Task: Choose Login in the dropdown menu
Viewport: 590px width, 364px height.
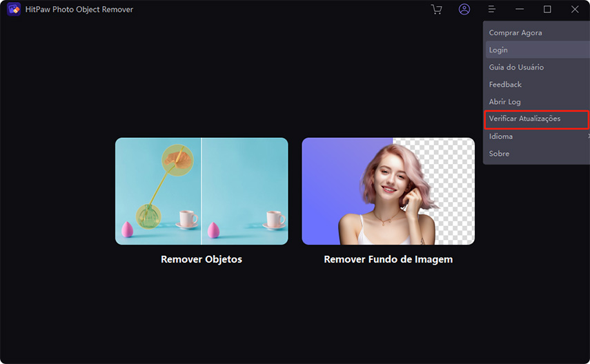Action: (538, 50)
